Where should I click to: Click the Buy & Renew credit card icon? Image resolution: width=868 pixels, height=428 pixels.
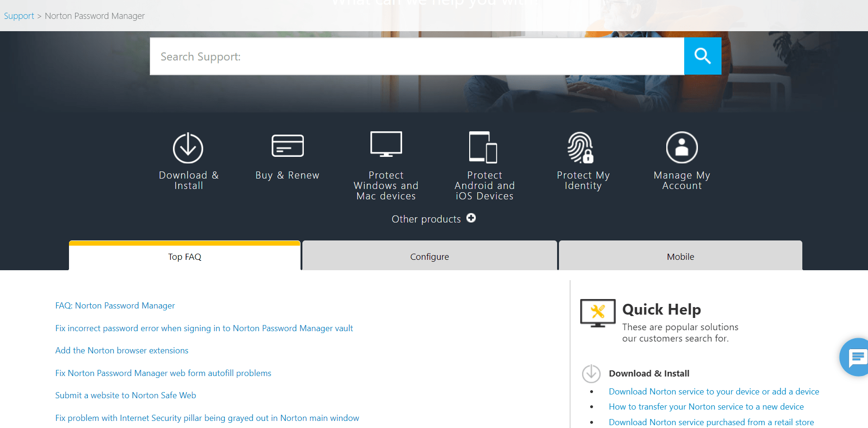pos(287,146)
